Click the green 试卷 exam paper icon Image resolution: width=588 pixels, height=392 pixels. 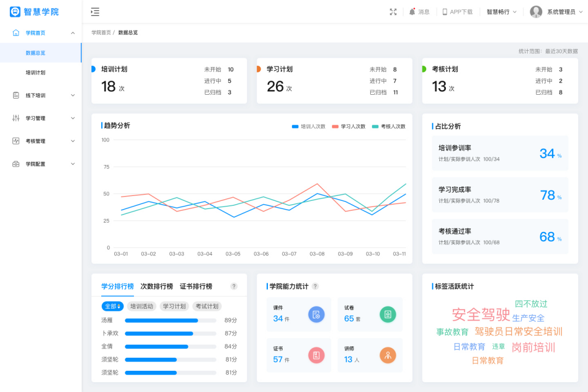388,314
